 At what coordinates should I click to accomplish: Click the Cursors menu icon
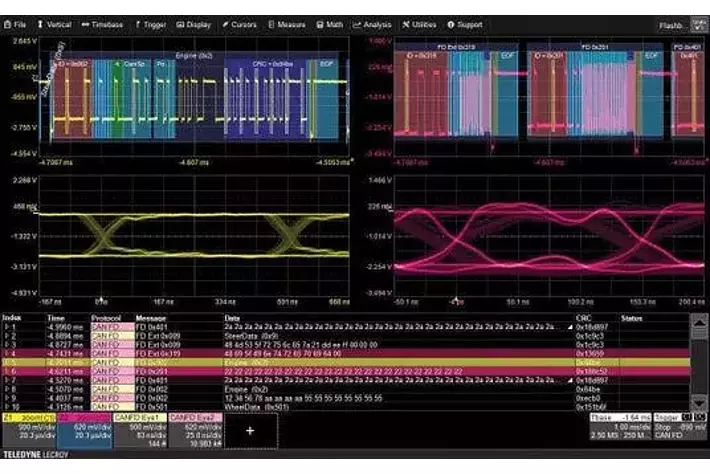[x=226, y=23]
